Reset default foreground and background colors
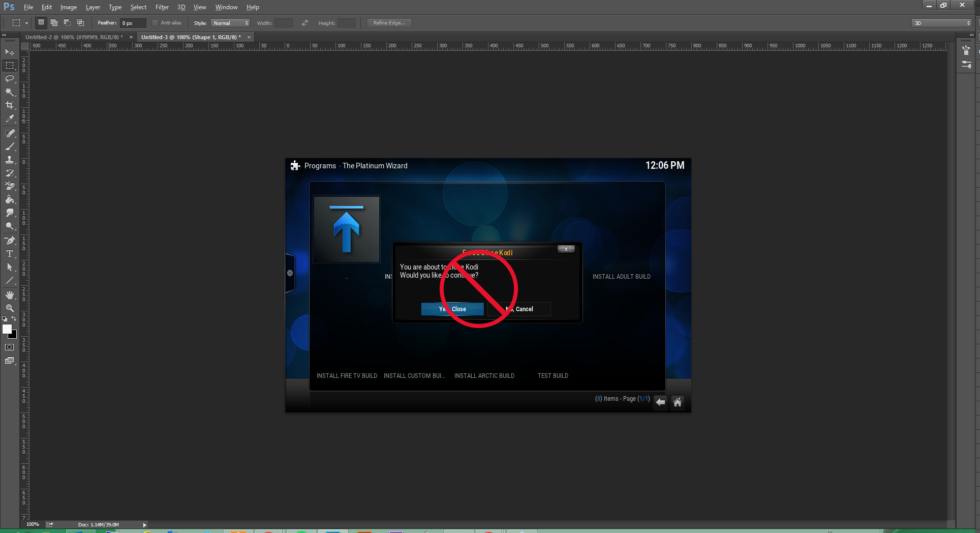 (5, 319)
